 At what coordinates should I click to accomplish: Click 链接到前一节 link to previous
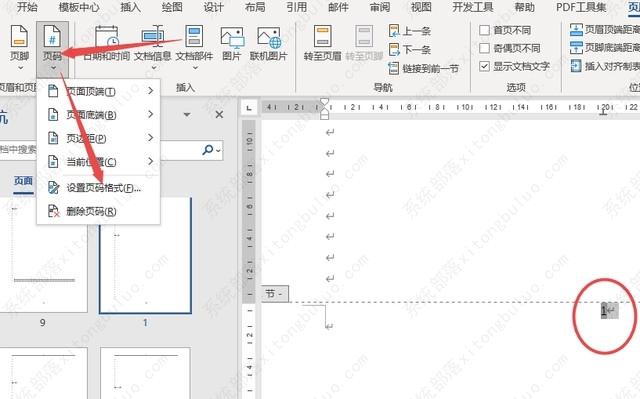coord(424,68)
